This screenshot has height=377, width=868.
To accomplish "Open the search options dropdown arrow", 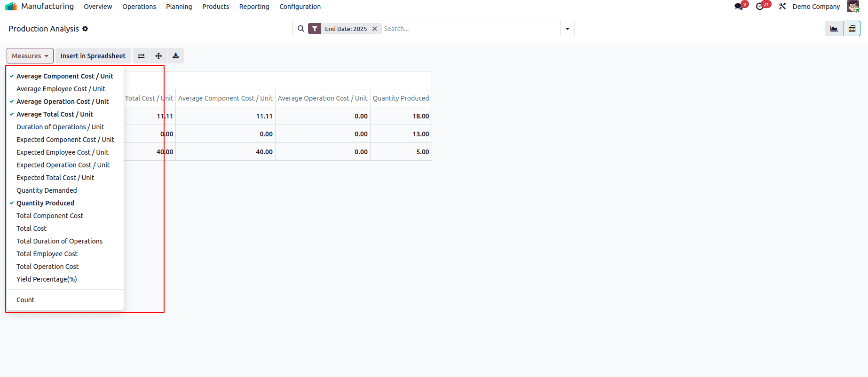I will tap(568, 29).
